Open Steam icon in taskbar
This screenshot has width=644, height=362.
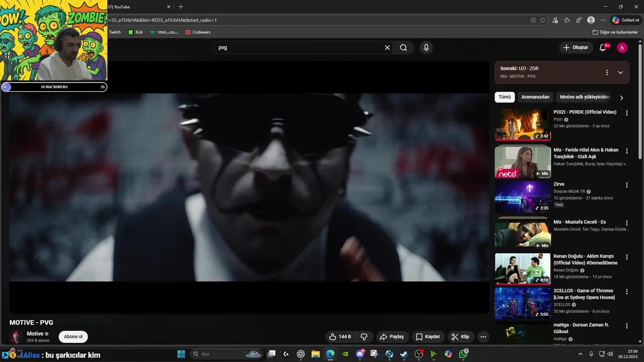click(404, 354)
